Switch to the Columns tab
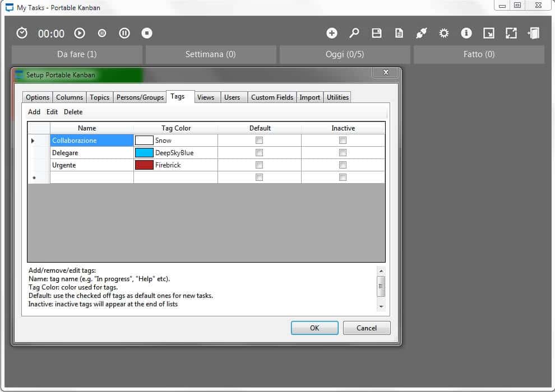This screenshot has width=555, height=392. 70,97
